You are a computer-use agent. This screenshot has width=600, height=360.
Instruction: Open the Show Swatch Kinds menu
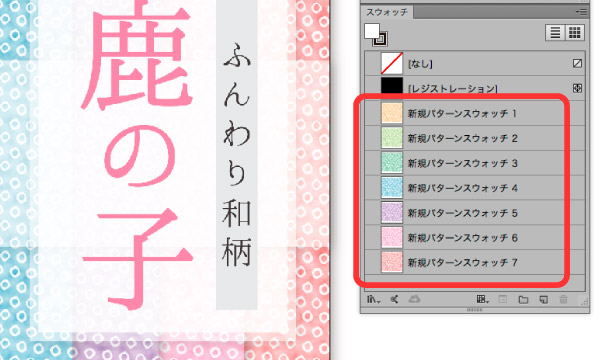click(x=483, y=300)
